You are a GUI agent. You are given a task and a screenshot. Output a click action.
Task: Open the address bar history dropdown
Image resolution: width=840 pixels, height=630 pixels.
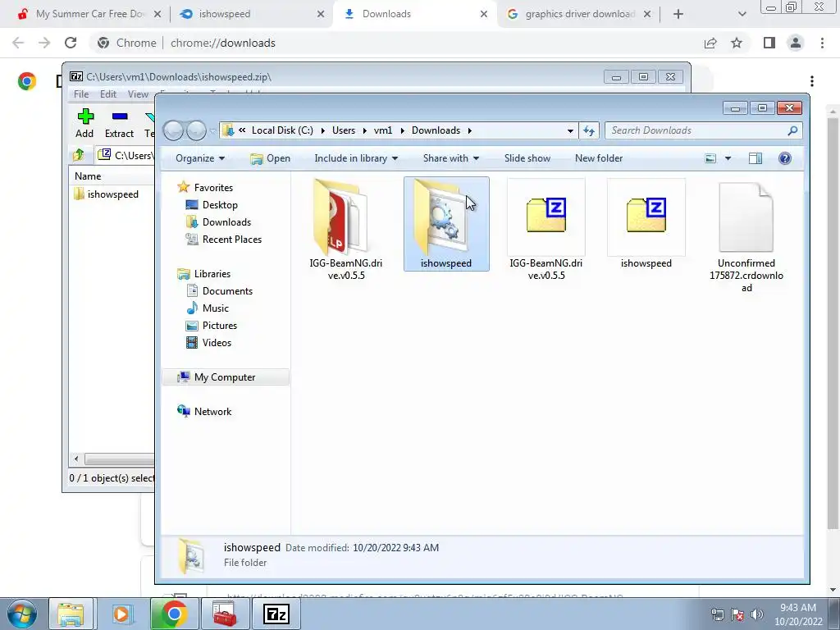coord(570,130)
